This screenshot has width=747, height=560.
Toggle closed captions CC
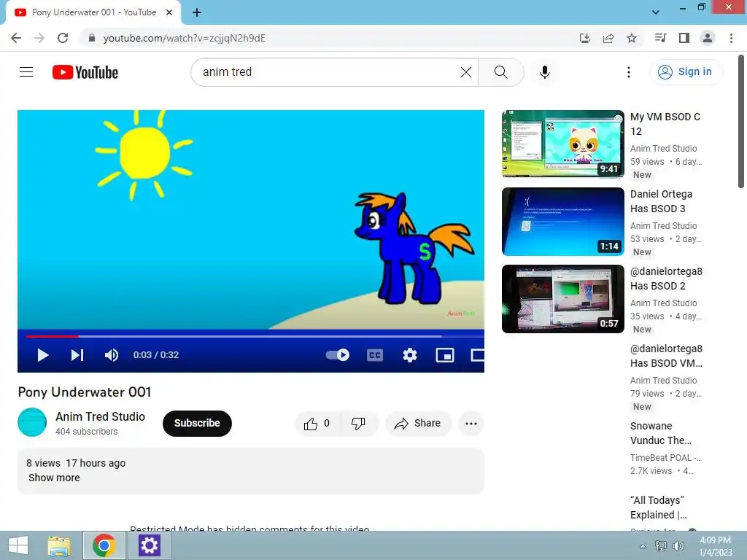375,355
